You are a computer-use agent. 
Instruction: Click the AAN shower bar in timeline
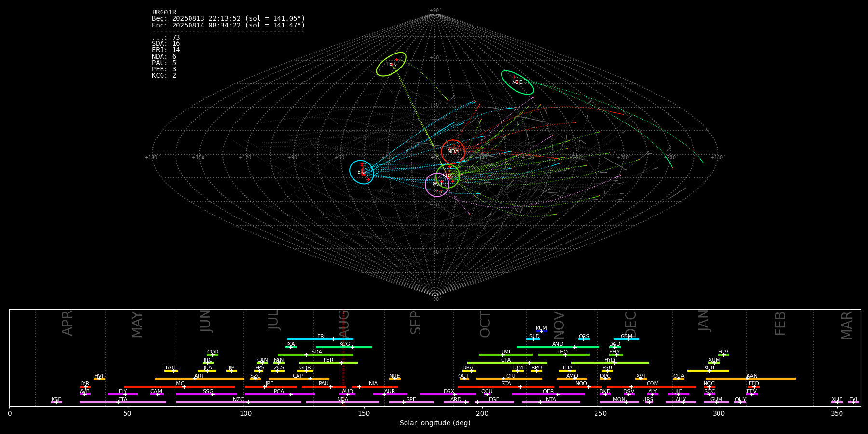point(751,379)
